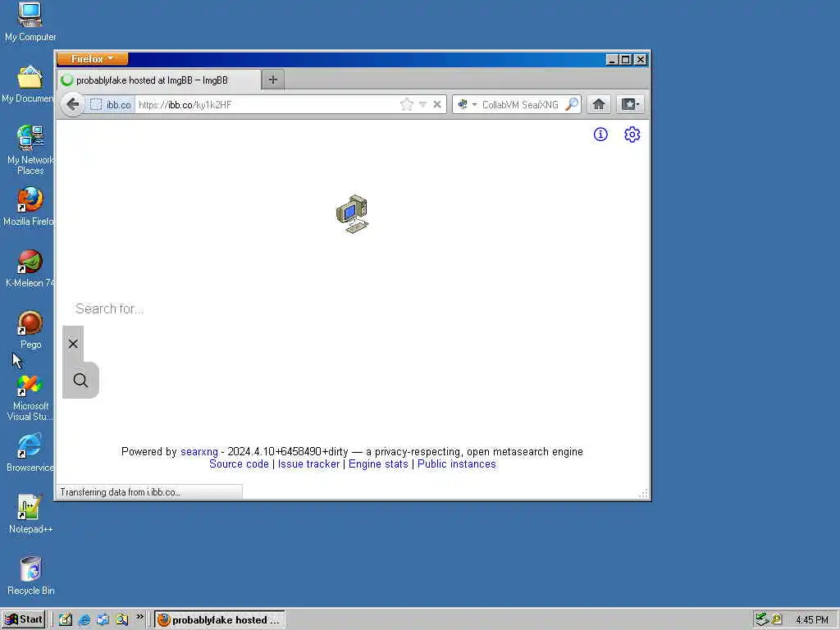Expand the quick launch overflow chevron
This screenshot has width=840, height=630.
click(139, 617)
